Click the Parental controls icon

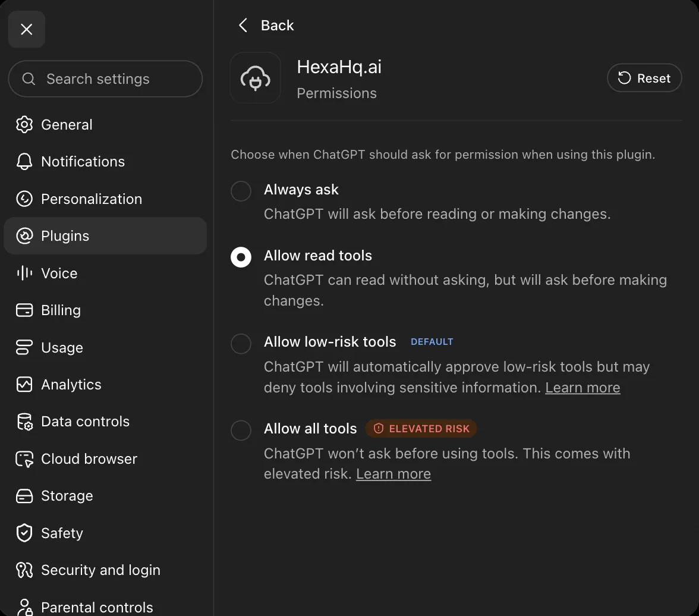click(24, 607)
